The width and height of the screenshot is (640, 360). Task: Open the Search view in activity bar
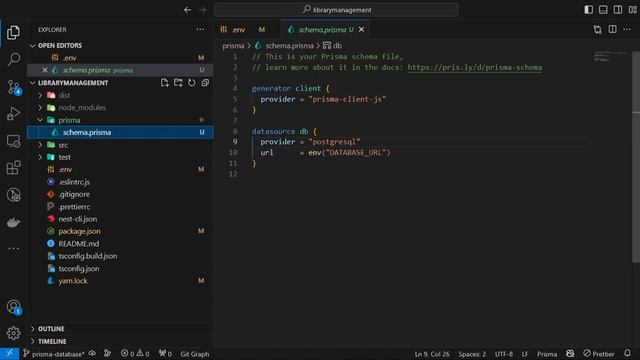(x=13, y=59)
